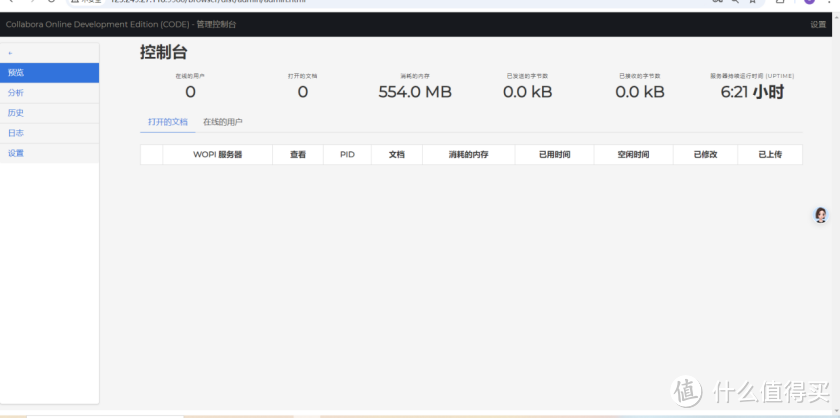Viewport: 840px width, 418px height.
Task: Click the bytes sent 0.0 kB value
Action: (x=527, y=92)
